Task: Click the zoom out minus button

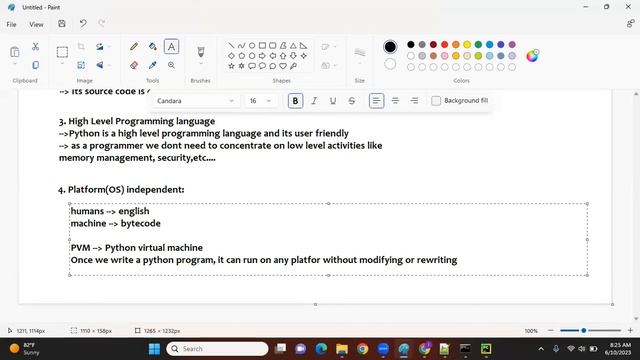Action: (551, 330)
